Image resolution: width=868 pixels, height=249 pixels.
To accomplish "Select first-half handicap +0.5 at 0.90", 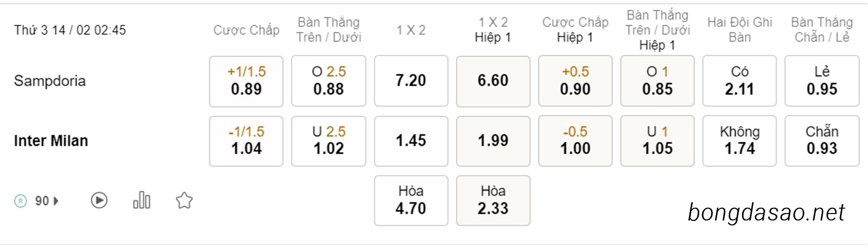I will tap(575, 81).
